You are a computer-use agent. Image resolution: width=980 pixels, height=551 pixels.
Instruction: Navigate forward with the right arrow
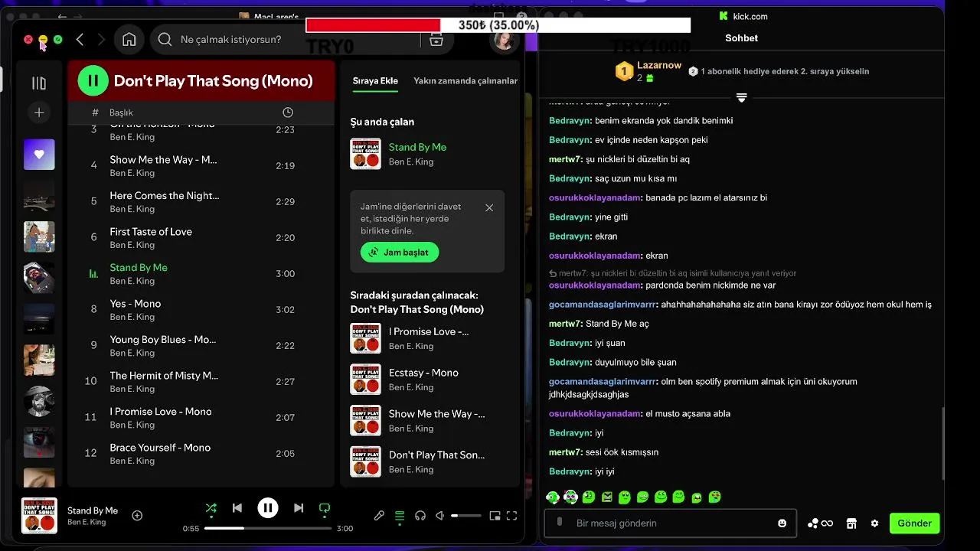click(101, 39)
